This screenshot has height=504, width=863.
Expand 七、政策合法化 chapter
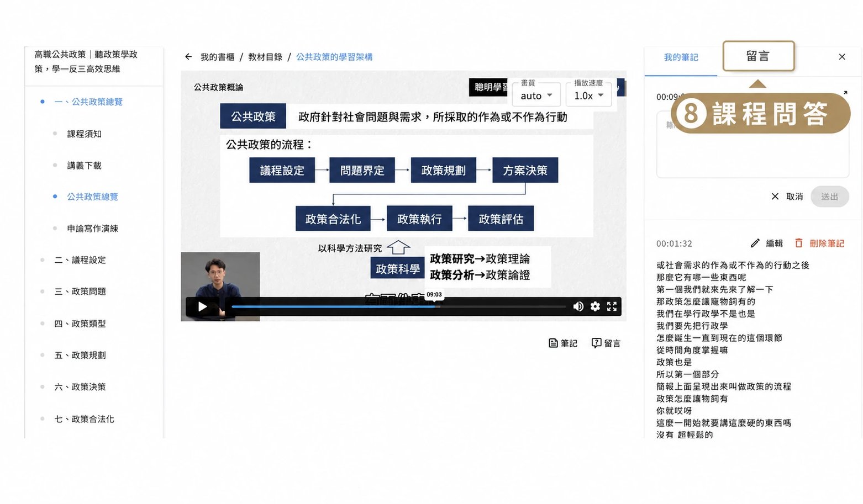click(x=84, y=419)
